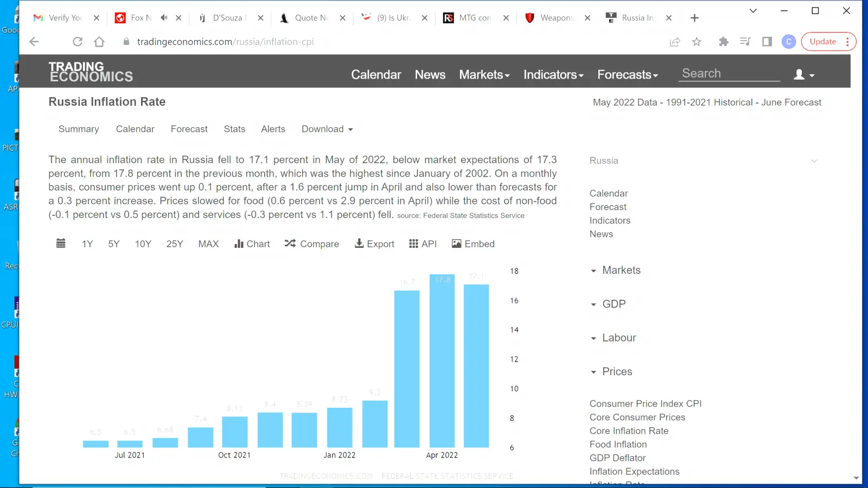The width and height of the screenshot is (868, 488).
Task: Click the Update browser button
Action: click(x=822, y=42)
